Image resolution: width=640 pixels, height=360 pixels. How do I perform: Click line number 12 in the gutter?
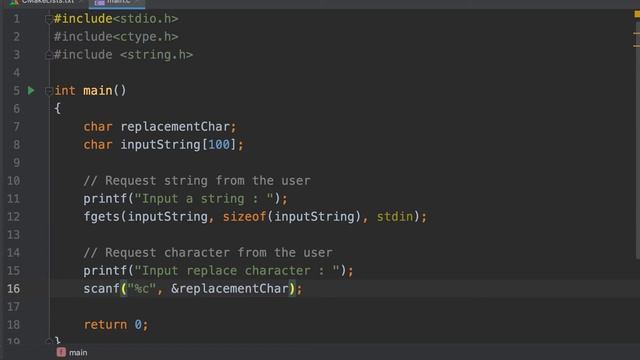click(x=13, y=217)
